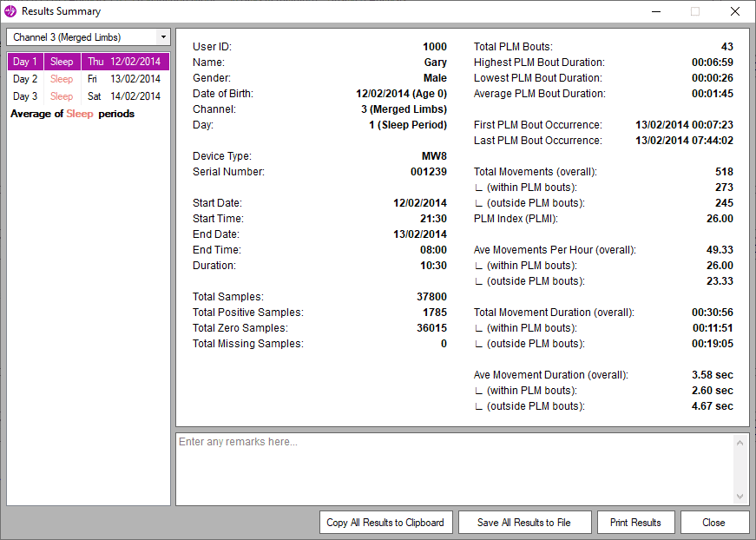Toggle the Sleep period for Day 3
This screenshot has height=540, width=756.
click(62, 96)
